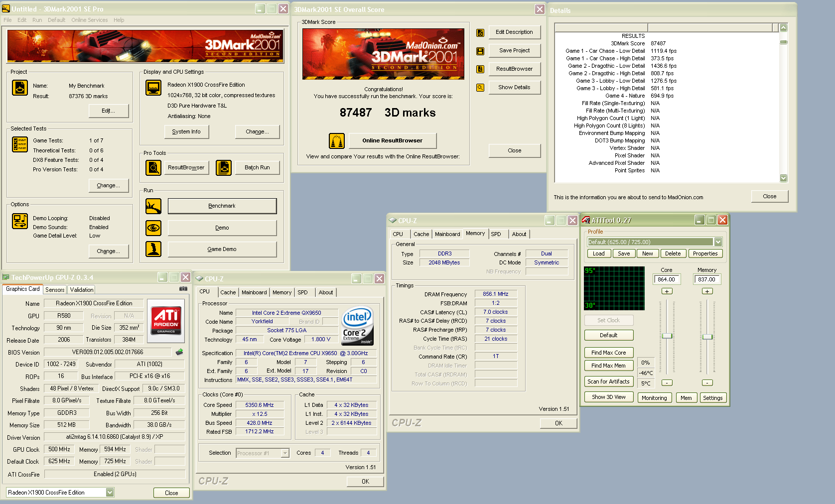Click the icon beside ResultBrowser in Overall Score
This screenshot has height=504, width=835.
click(x=480, y=69)
